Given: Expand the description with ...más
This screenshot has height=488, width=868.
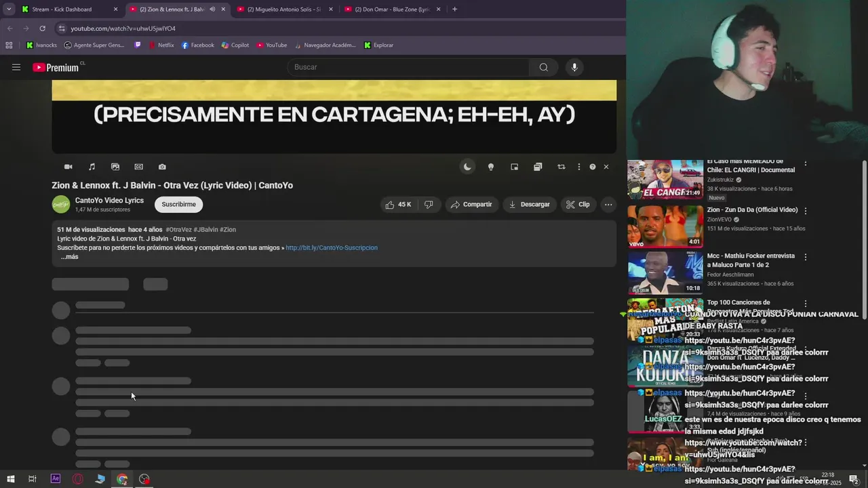Looking at the screenshot, I should (69, 257).
